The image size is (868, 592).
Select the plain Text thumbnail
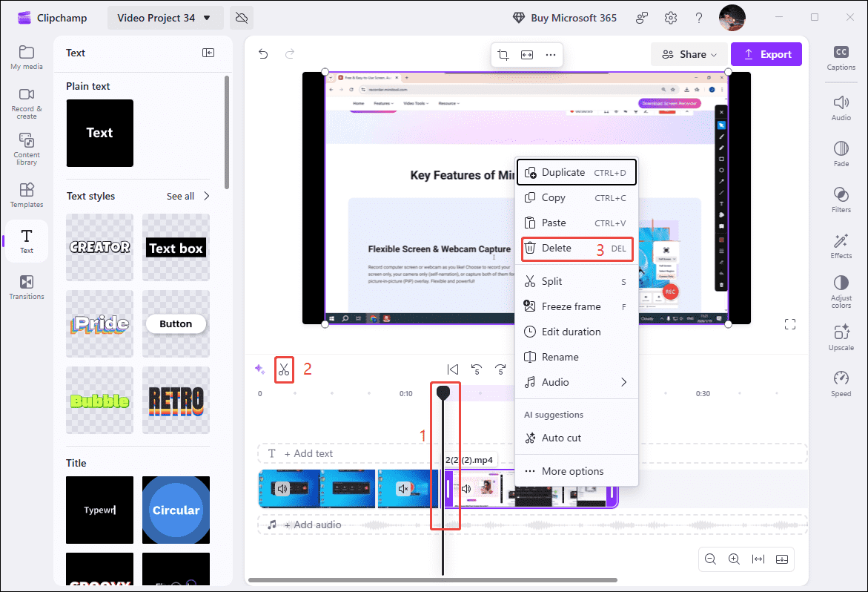tap(99, 133)
